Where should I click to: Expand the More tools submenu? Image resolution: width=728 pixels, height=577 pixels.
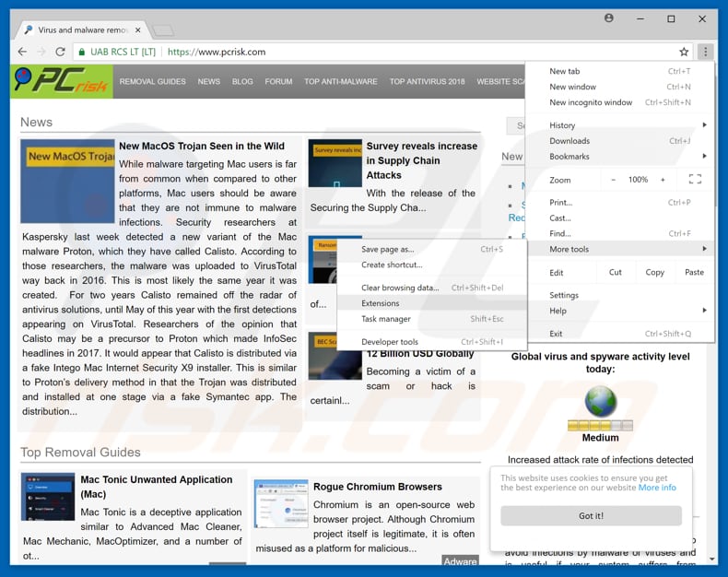(x=620, y=249)
